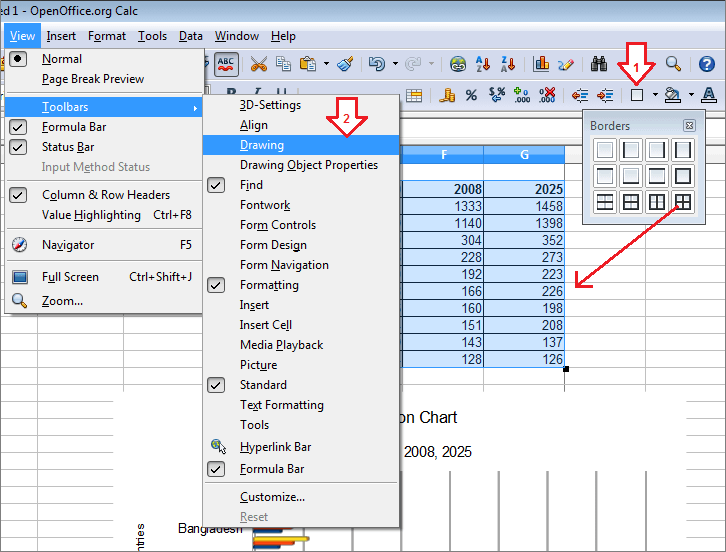
Task: Select the Normal view radio option
Action: coord(61,59)
